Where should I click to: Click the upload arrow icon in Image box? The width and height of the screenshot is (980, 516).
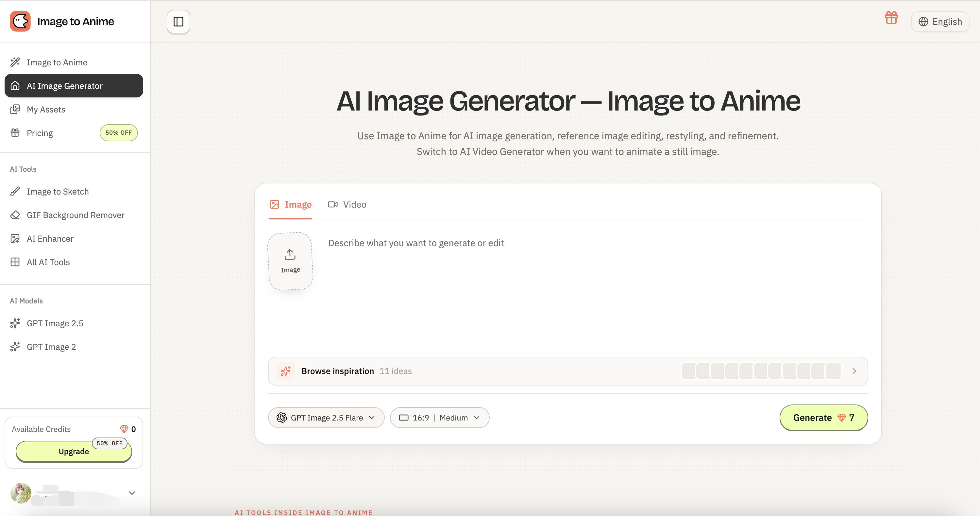pos(290,254)
